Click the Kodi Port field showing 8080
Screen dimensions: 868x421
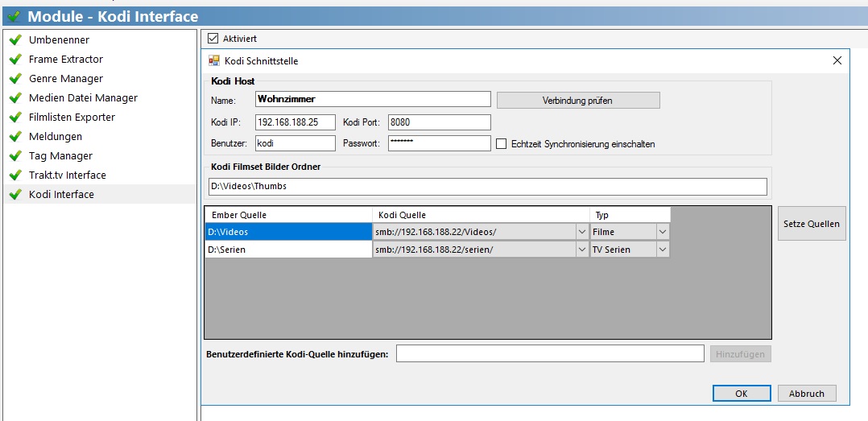click(440, 122)
